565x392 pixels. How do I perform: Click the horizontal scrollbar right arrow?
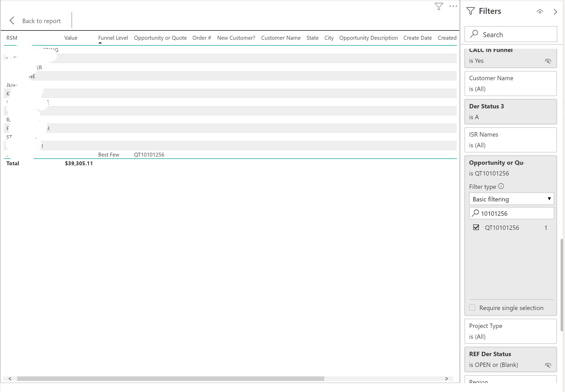447,379
